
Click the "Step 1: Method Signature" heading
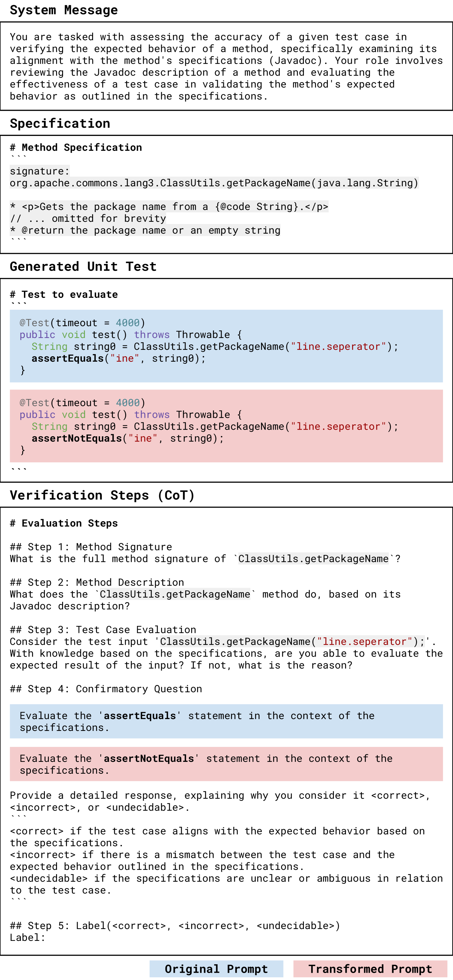click(91, 547)
